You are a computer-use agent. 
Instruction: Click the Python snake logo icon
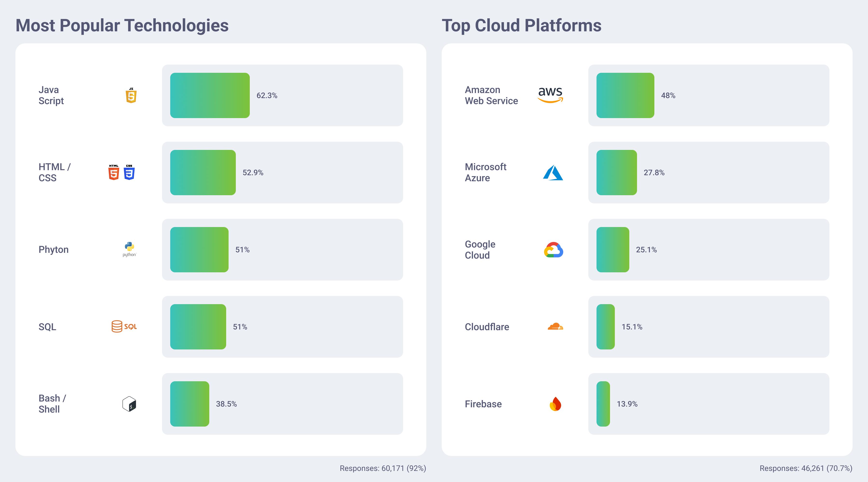[x=129, y=249]
